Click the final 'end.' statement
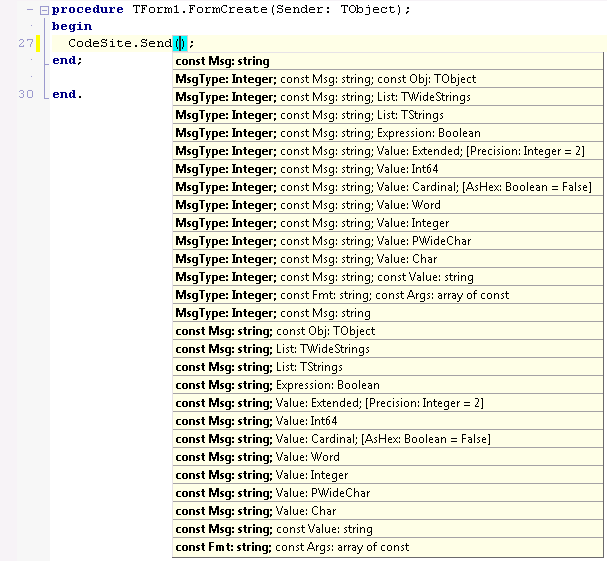Image resolution: width=607 pixels, height=561 pixels. [x=67, y=94]
